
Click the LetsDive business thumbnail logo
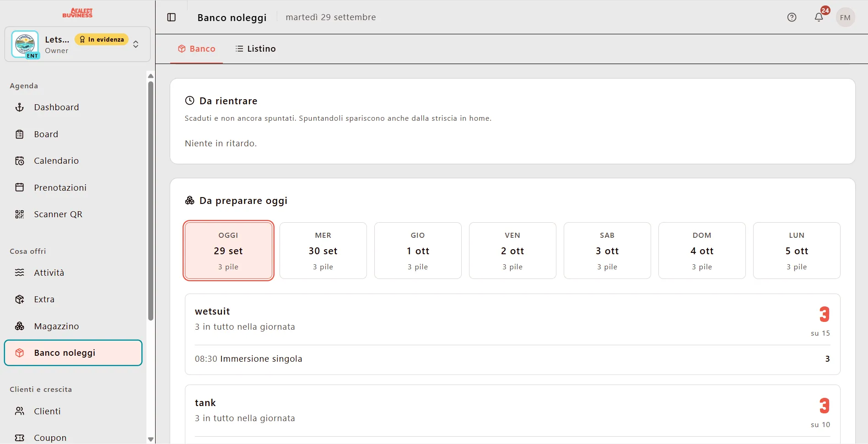pos(25,44)
